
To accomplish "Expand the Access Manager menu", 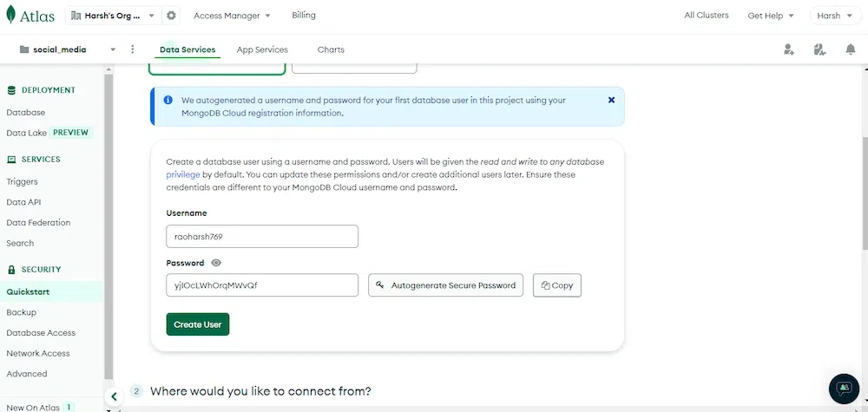I will [231, 16].
